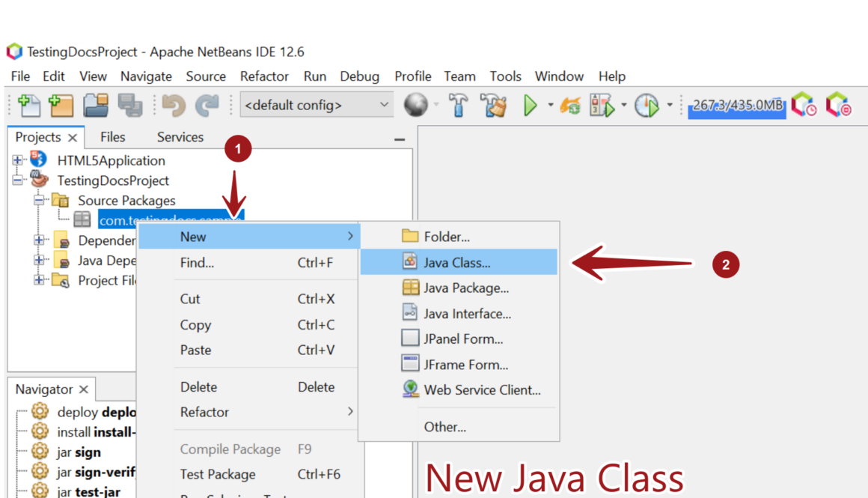Expand the HTML5Application project node

click(x=18, y=160)
